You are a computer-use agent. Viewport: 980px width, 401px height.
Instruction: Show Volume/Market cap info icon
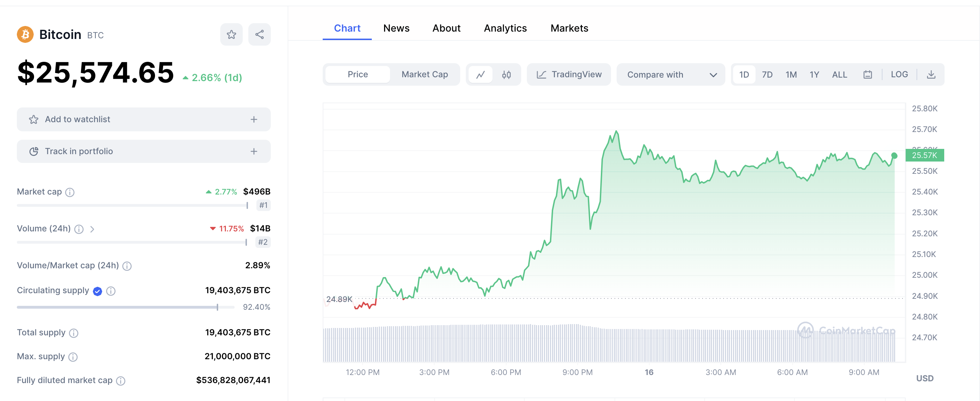127,266
